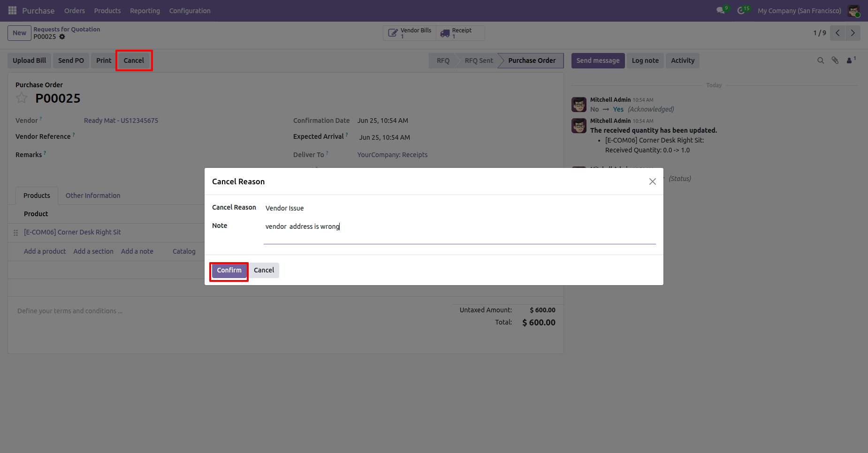Viewport: 868px width, 453px height.
Task: Open the activities clock icon
Action: point(741,10)
